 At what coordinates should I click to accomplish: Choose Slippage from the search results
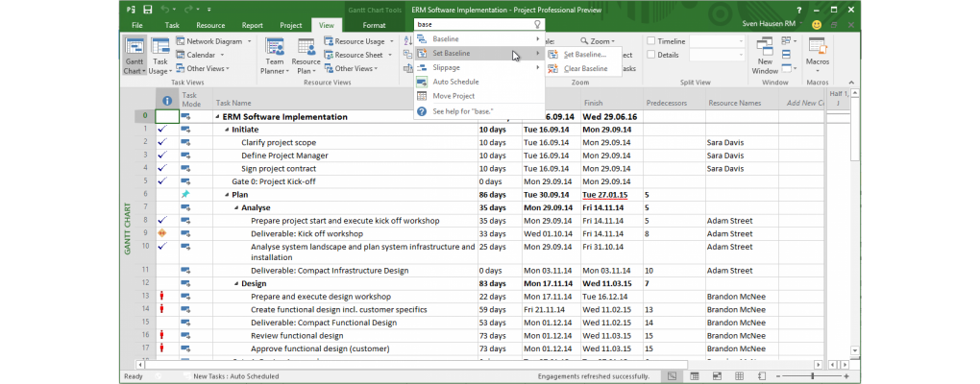(478, 67)
